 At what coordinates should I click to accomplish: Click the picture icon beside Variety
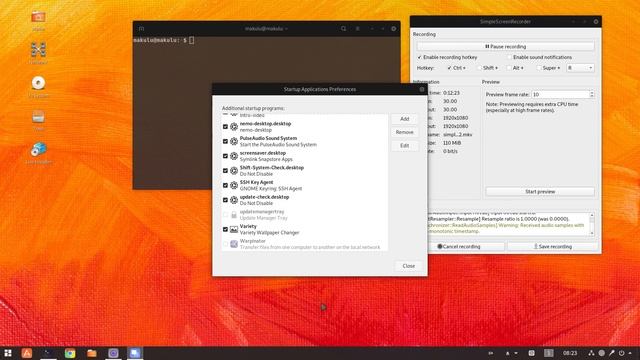click(234, 229)
